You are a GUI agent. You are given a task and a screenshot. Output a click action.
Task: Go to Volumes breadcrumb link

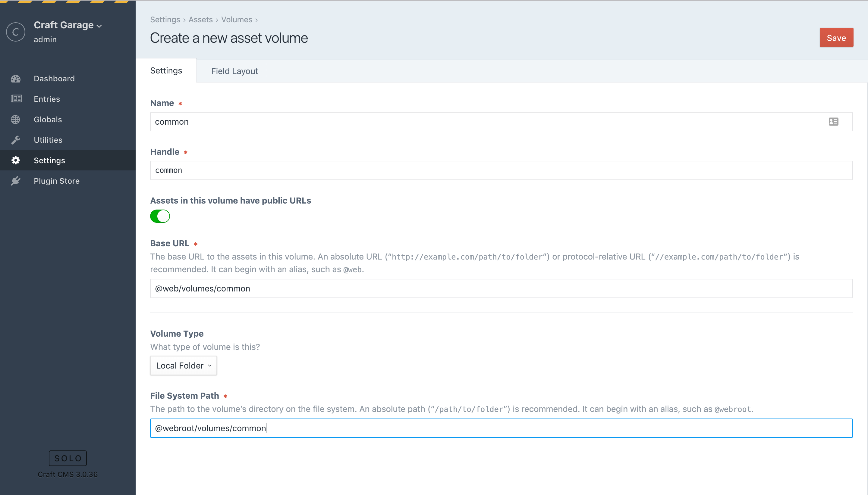[237, 20]
